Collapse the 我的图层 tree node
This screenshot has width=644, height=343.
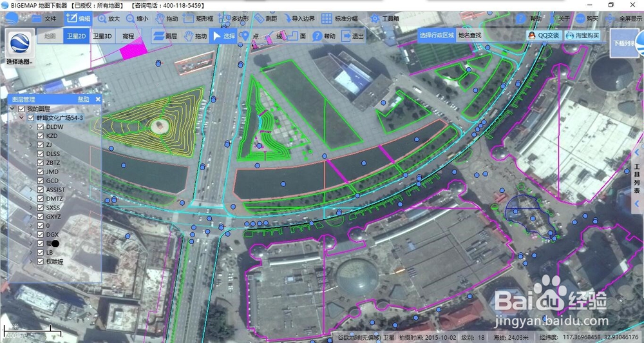click(12, 109)
